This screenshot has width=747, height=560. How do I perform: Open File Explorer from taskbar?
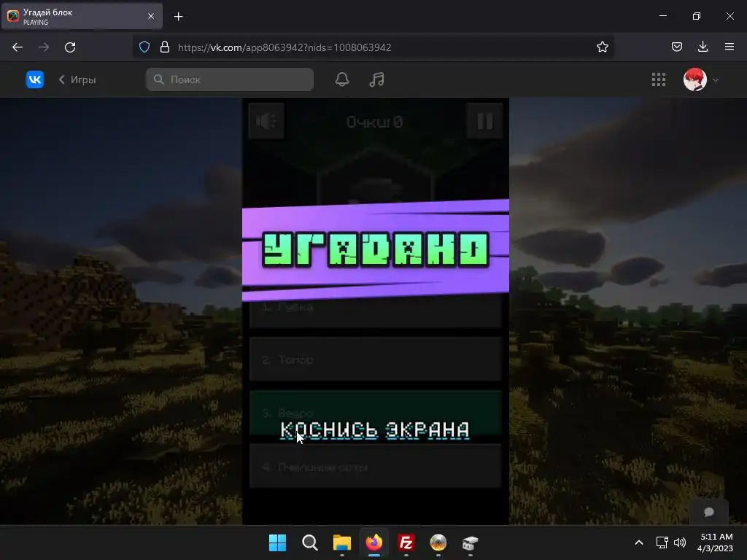341,542
